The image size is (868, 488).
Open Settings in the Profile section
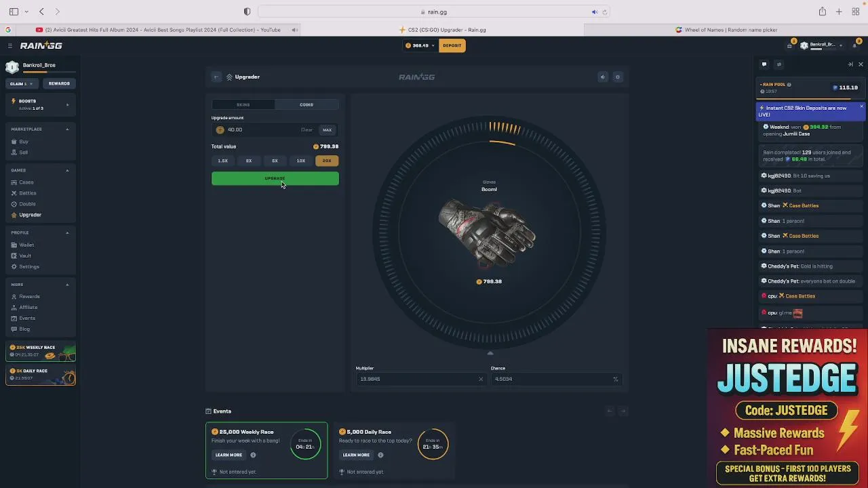[28, 266]
